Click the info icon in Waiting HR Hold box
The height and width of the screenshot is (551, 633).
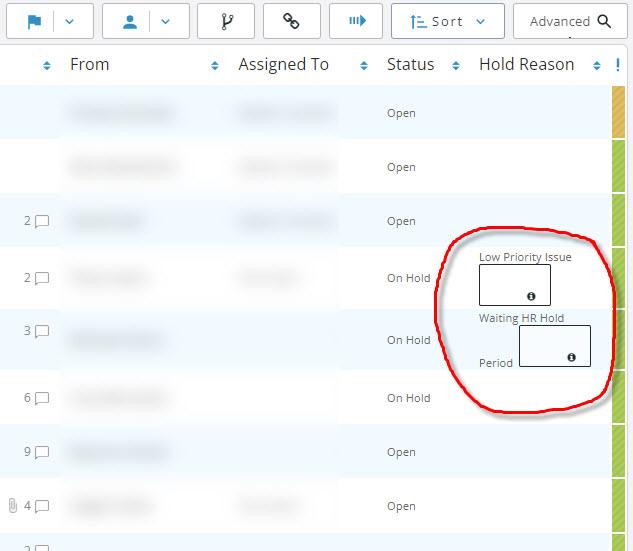pos(571,357)
